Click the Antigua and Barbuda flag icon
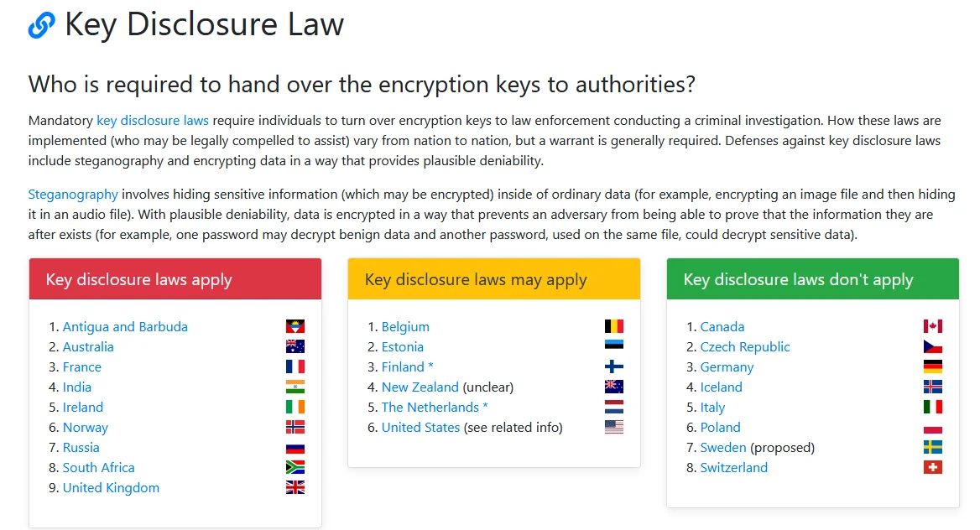 (x=295, y=326)
